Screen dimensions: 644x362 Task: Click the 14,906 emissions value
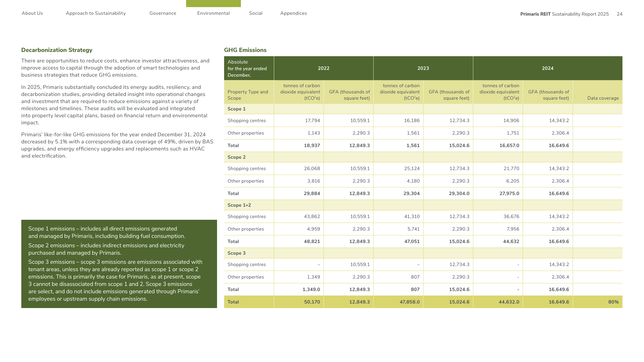(511, 121)
